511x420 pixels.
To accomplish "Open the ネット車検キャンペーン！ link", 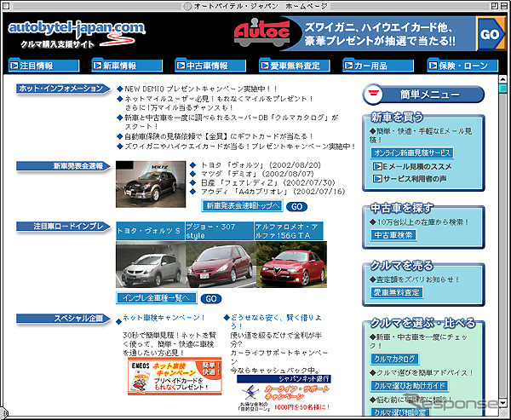I will (x=164, y=317).
